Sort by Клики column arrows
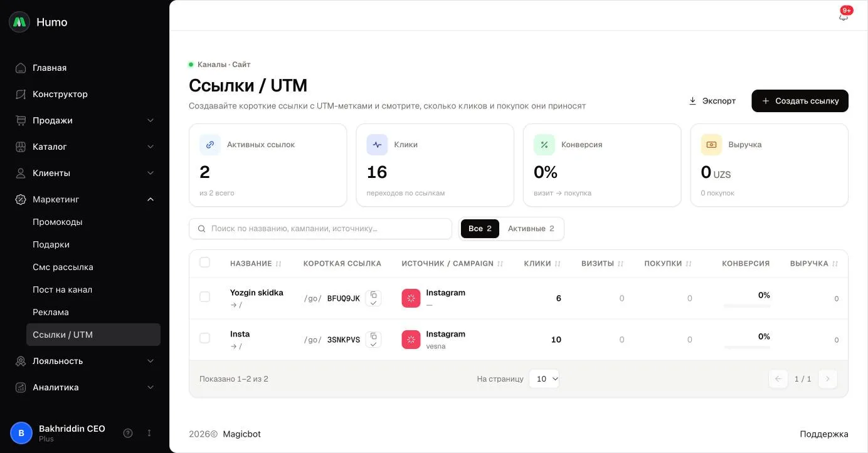This screenshot has width=868, height=453. pos(558,264)
